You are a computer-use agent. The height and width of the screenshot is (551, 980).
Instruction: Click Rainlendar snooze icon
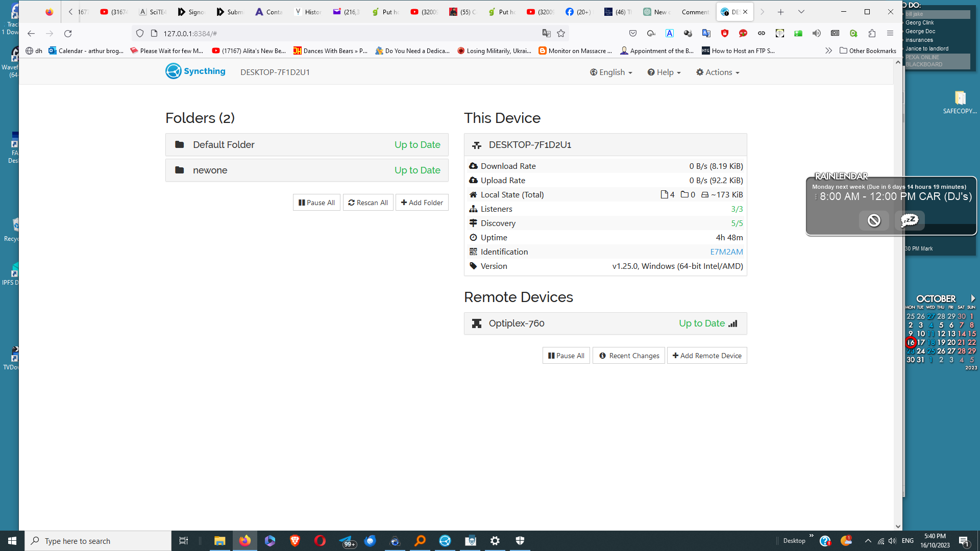click(x=910, y=220)
